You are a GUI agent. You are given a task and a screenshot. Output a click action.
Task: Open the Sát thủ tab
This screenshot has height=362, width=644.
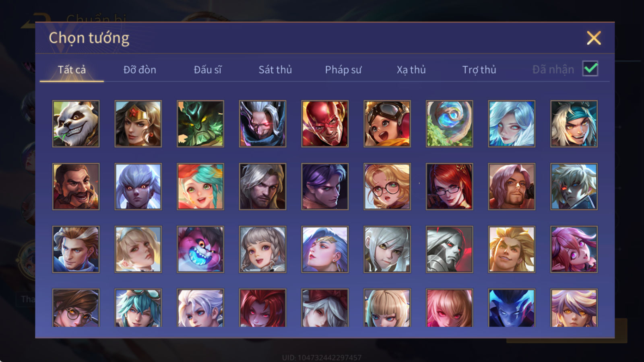[x=275, y=70]
